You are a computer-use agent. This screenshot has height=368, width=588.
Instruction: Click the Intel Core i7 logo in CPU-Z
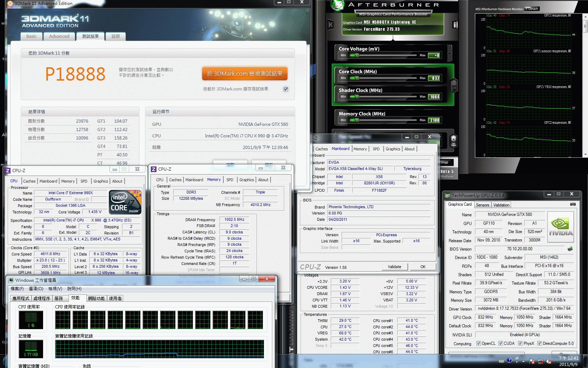pos(125,202)
